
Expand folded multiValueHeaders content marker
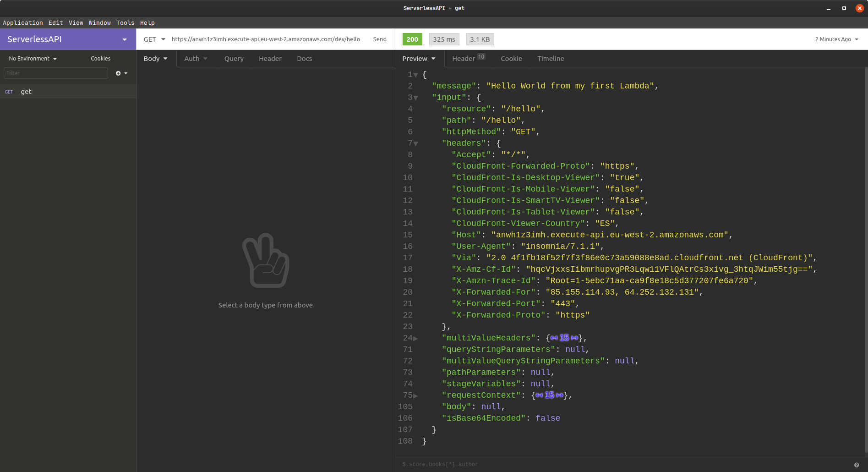coord(564,338)
